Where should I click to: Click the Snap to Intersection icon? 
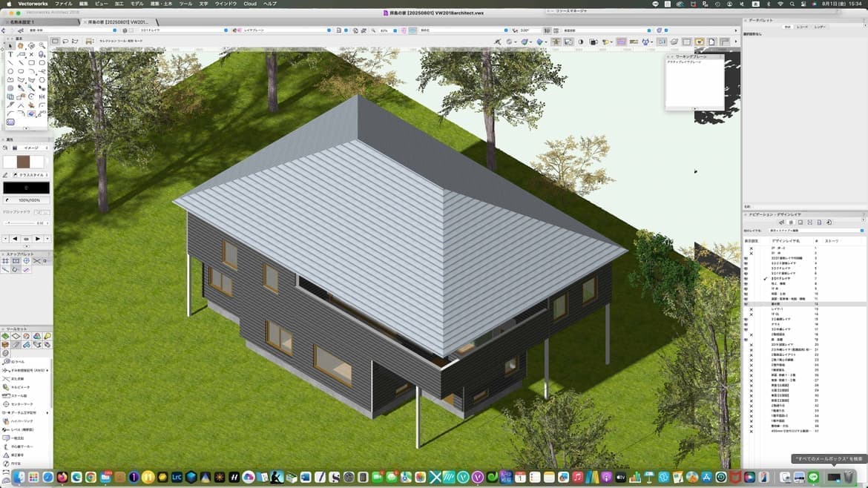pos(36,261)
